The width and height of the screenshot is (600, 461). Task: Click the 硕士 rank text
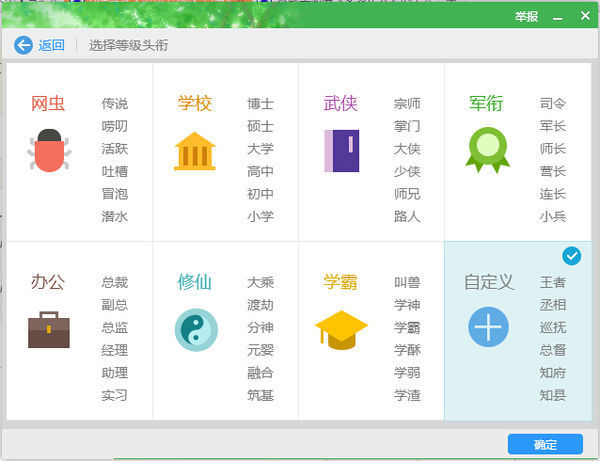coord(261,126)
